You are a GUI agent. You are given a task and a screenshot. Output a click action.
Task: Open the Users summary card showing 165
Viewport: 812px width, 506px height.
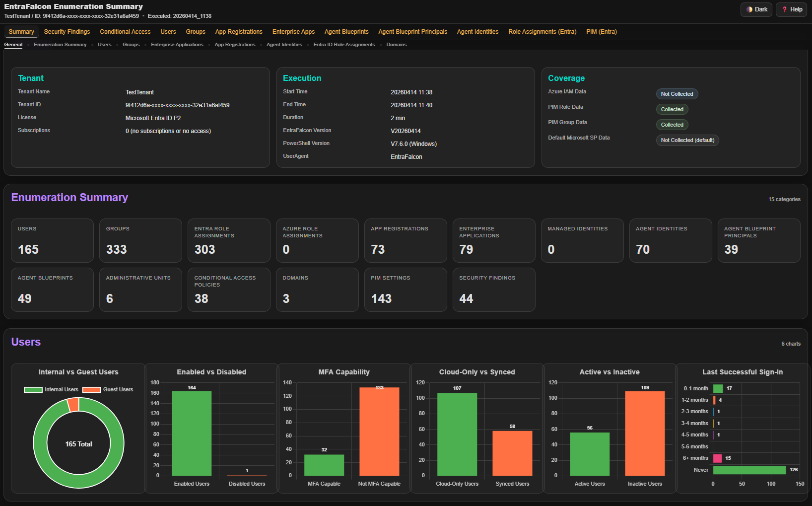click(52, 240)
